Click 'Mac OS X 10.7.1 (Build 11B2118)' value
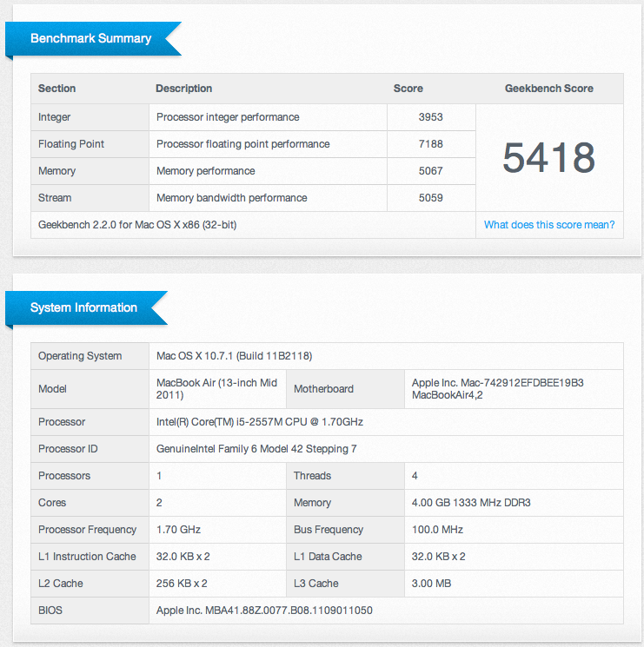The image size is (644, 647). (x=234, y=356)
